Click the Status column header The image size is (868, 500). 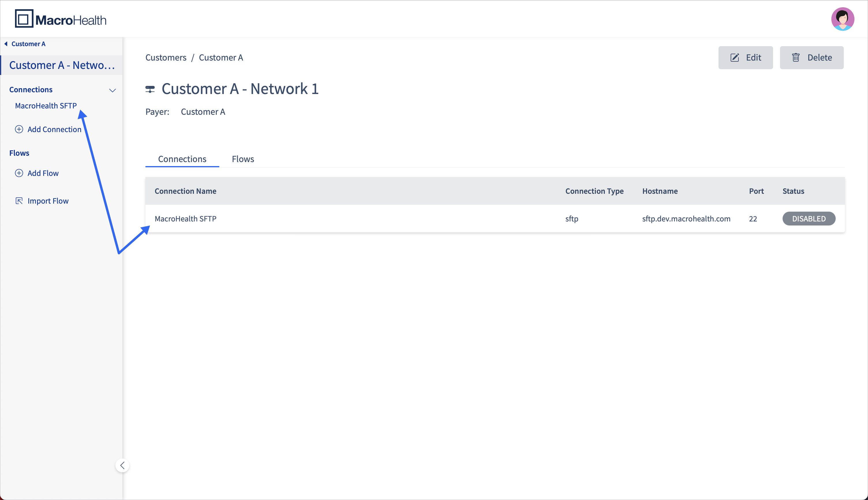pyautogui.click(x=794, y=191)
